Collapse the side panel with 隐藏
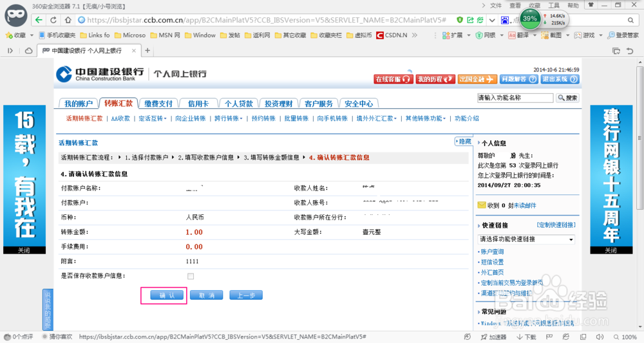 click(463, 142)
